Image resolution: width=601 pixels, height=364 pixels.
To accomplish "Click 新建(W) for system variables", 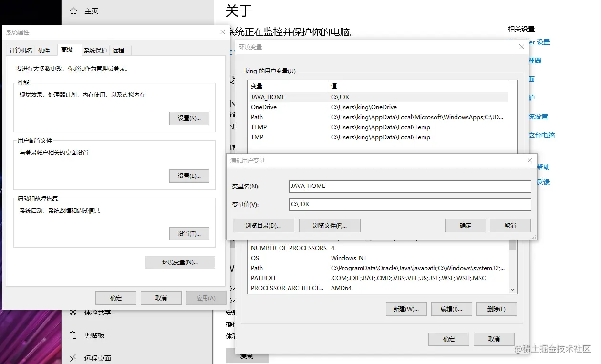I will pos(406,309).
